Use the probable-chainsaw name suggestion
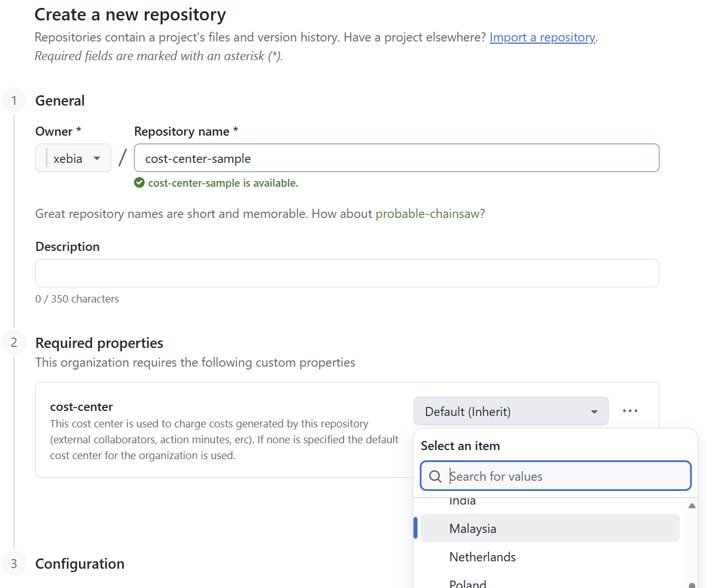 (x=427, y=214)
